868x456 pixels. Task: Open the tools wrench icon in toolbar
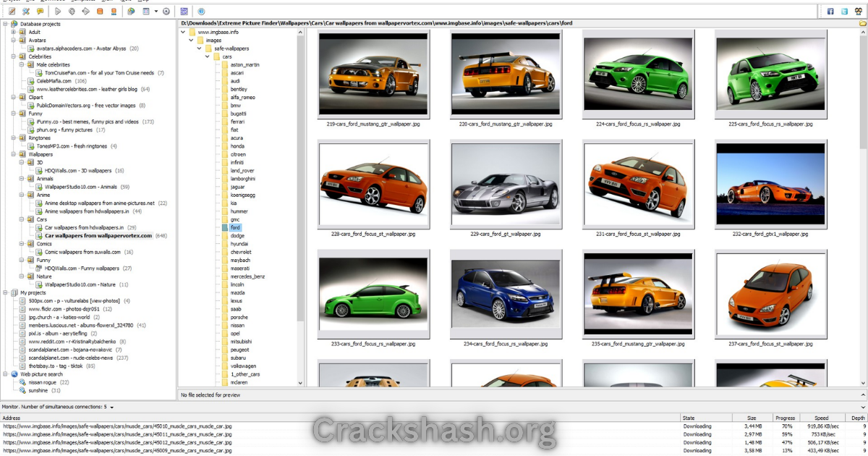tap(26, 12)
